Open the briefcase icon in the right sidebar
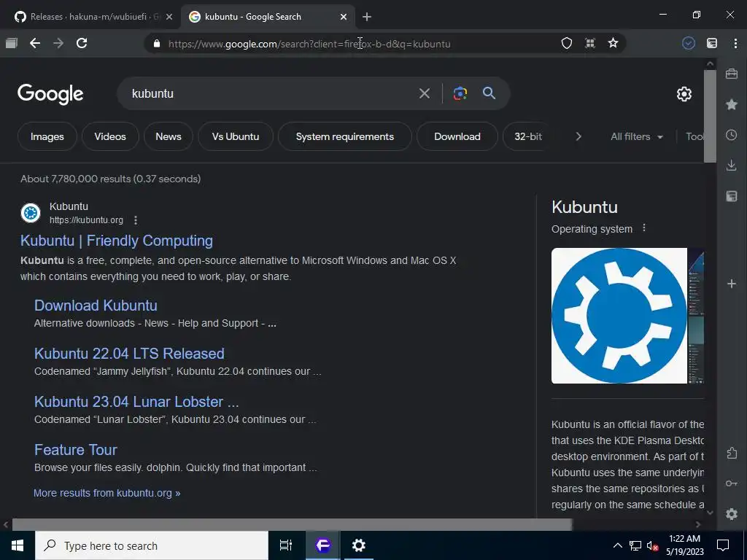This screenshot has width=747, height=560. click(x=732, y=74)
